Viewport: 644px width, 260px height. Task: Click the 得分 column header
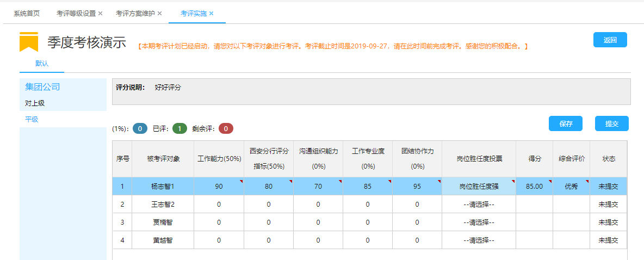point(534,159)
